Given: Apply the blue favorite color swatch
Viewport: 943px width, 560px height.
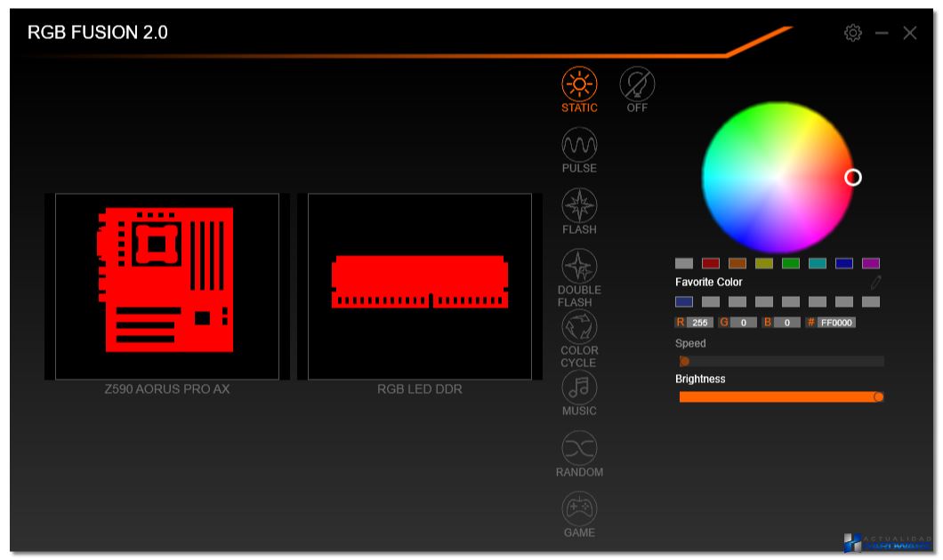Looking at the screenshot, I should pos(684,302).
